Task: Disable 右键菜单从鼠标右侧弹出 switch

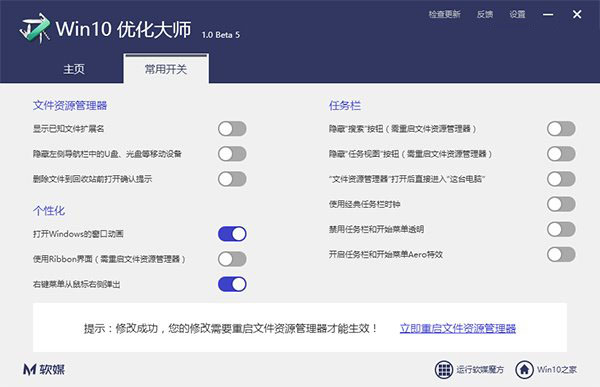Action: (x=232, y=284)
